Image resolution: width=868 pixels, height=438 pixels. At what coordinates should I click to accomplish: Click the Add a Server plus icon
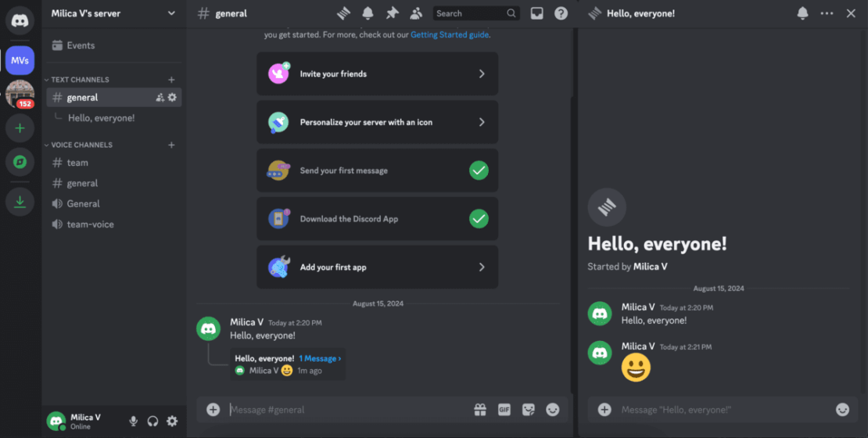[20, 128]
